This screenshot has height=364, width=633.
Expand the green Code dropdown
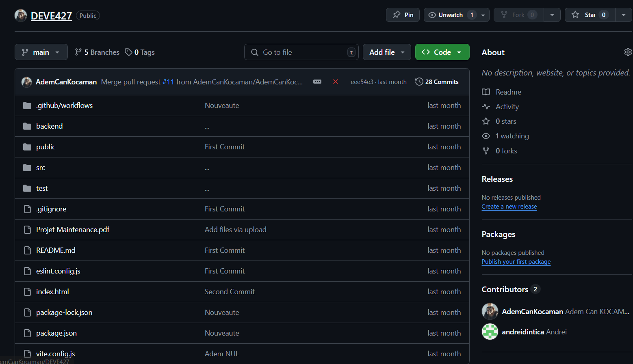442,52
